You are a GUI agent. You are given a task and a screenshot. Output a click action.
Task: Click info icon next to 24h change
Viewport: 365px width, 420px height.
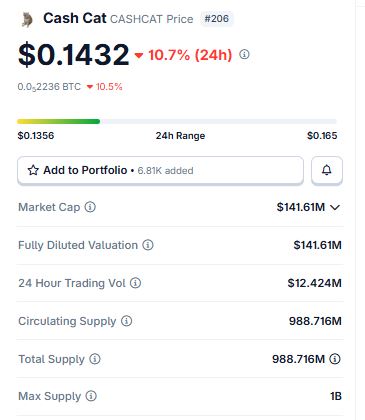244,54
